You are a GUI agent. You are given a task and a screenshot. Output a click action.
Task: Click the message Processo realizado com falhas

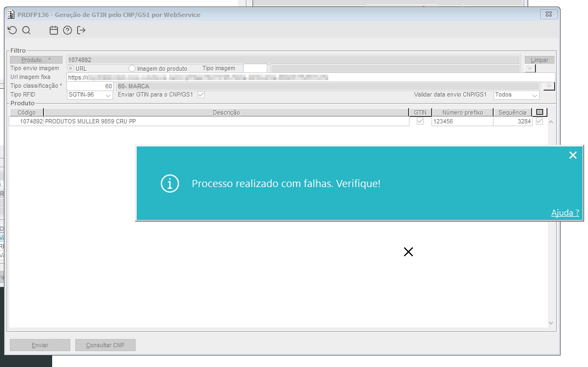[286, 184]
